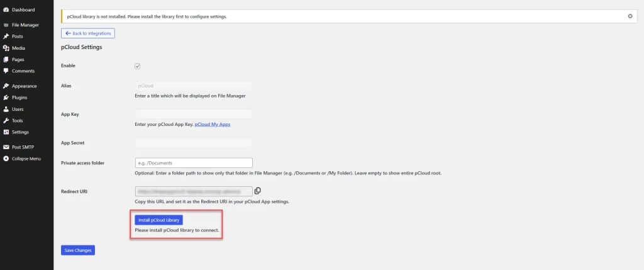This screenshot has height=270, width=644.
Task: Click the Plugins plug icon
Action: click(6, 98)
